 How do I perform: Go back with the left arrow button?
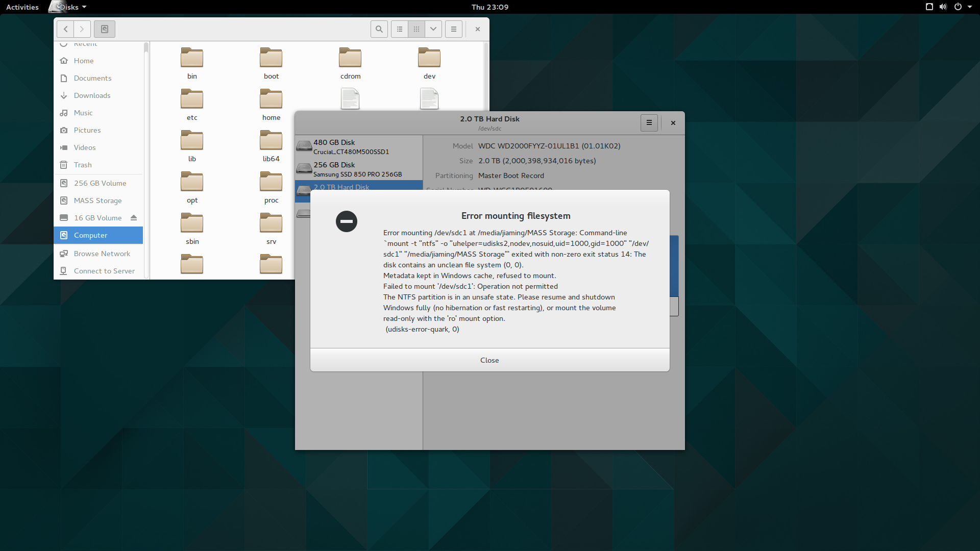point(65,29)
